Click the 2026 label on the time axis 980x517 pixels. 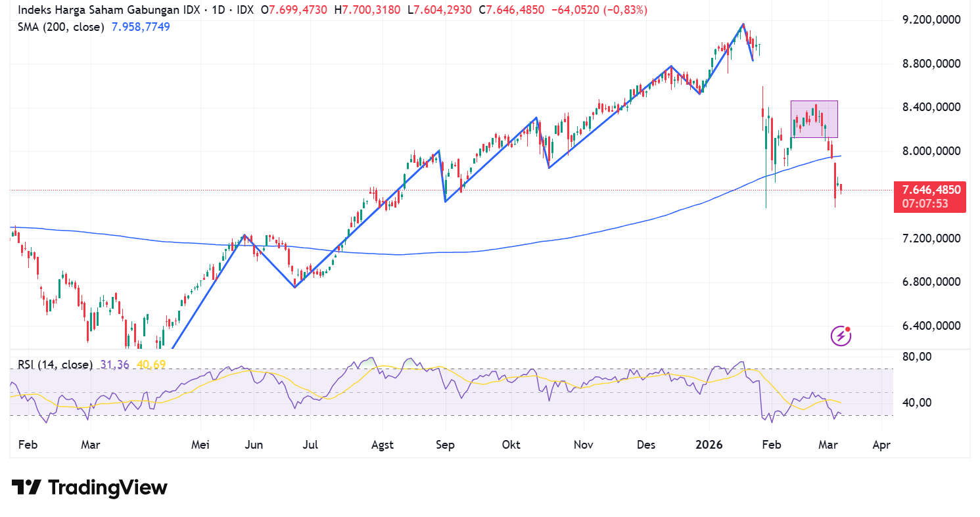pyautogui.click(x=709, y=445)
